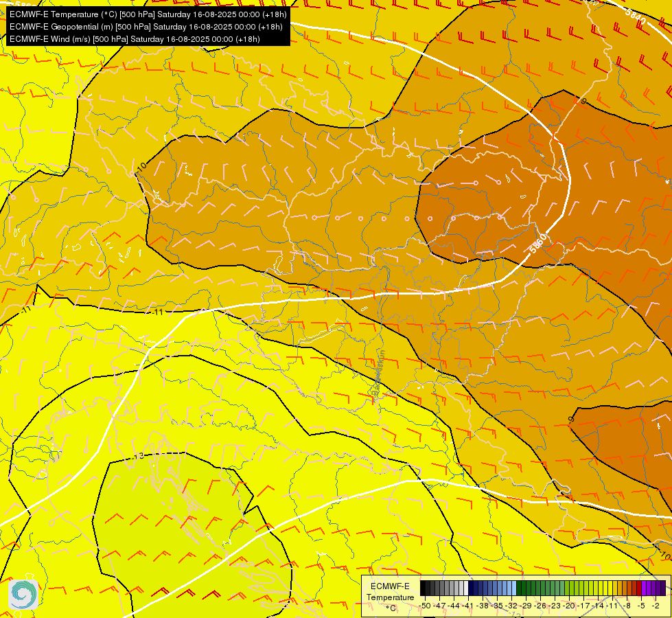Screen dimensions: 672x618
Task: Click the -47 value in the color legend
Action: pyautogui.click(x=439, y=606)
